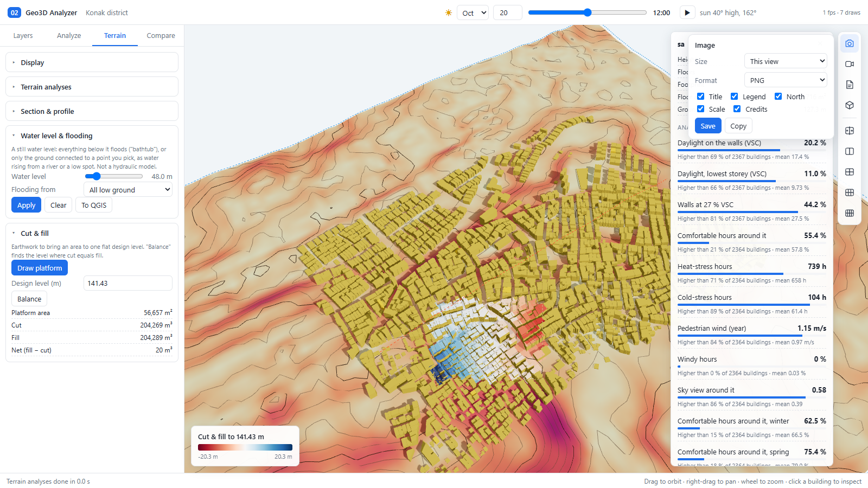Image resolution: width=868 pixels, height=488 pixels.
Task: Click the 02 app logo badge
Action: (x=14, y=12)
